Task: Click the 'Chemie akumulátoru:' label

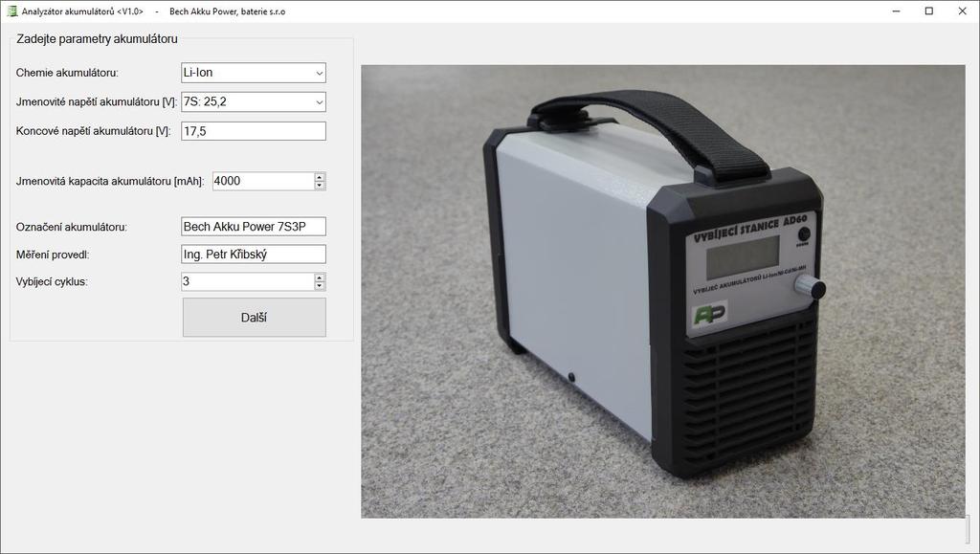Action: 67,73
